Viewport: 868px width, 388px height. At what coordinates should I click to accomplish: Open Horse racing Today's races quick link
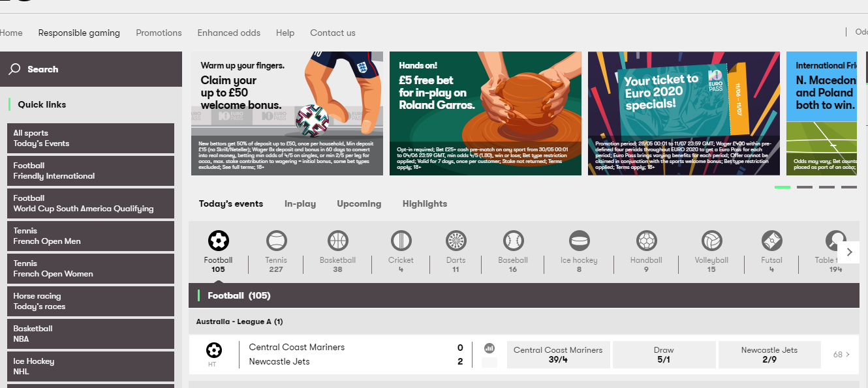pos(91,301)
